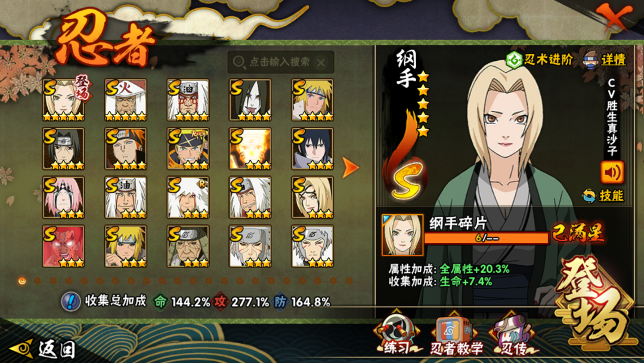The height and width of the screenshot is (363, 644).
Task: Clear the search box with X button
Action: pos(321,63)
